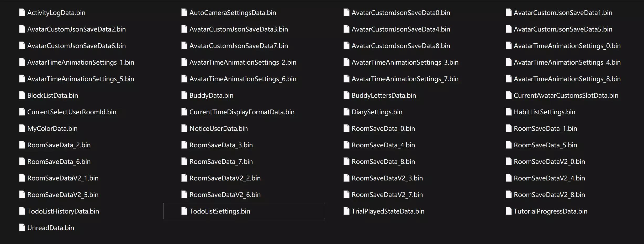Click the UnreadData.bin file icon

coord(22,228)
